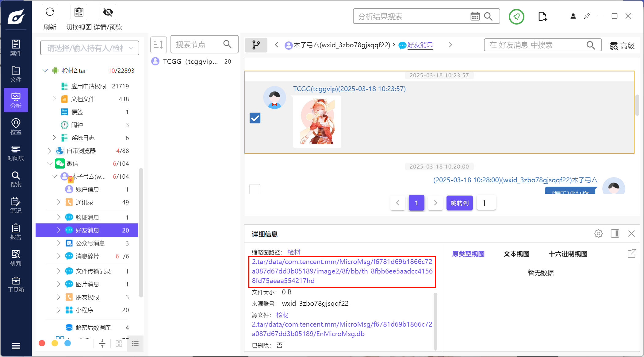Click the 好友消息 breadcrumb link
Screen dimensions: 644x357
pyautogui.click(x=420, y=45)
